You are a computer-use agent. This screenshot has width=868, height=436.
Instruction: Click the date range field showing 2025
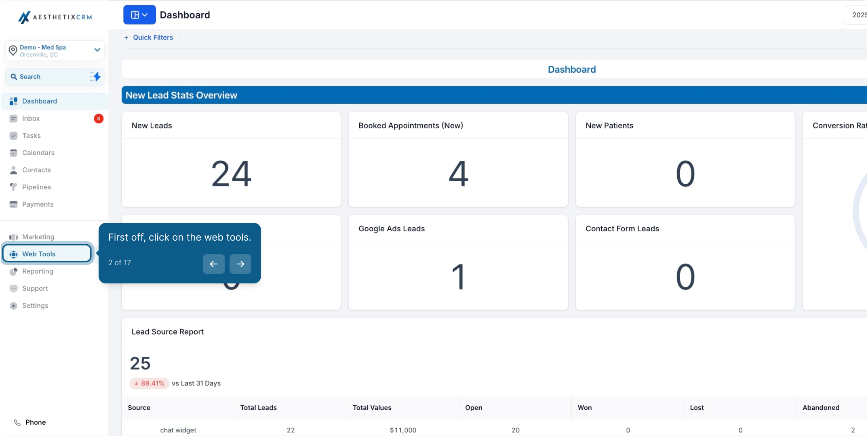[856, 15]
